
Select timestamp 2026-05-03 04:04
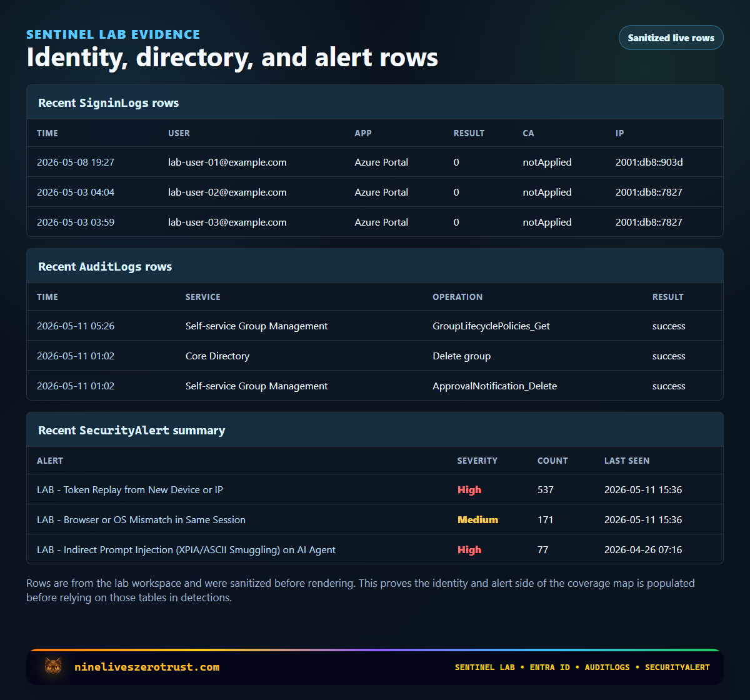(76, 192)
